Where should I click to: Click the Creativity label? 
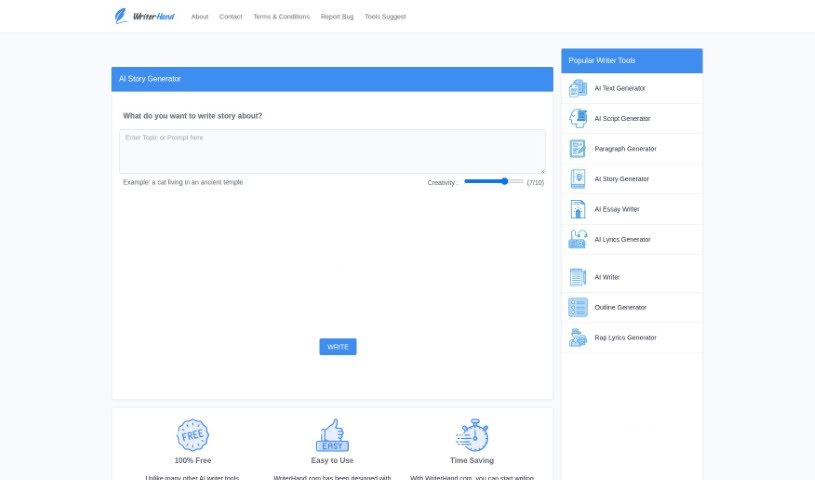(442, 183)
